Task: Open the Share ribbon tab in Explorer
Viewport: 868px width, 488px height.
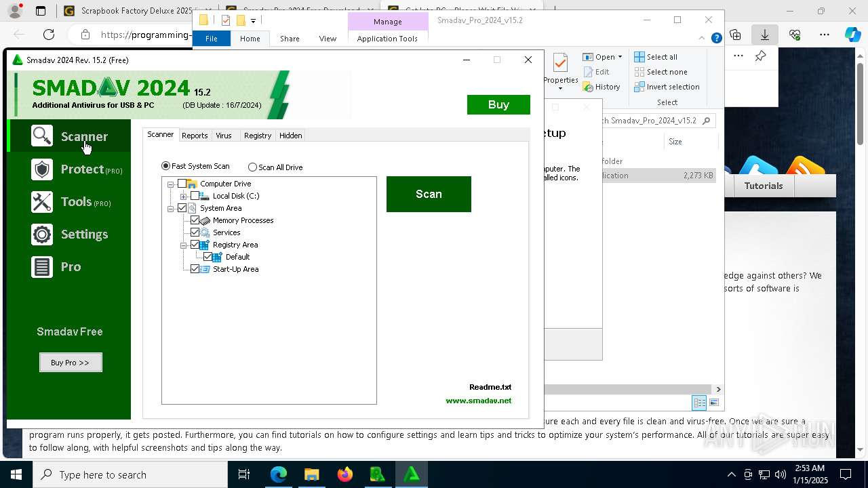Action: pyautogui.click(x=290, y=39)
